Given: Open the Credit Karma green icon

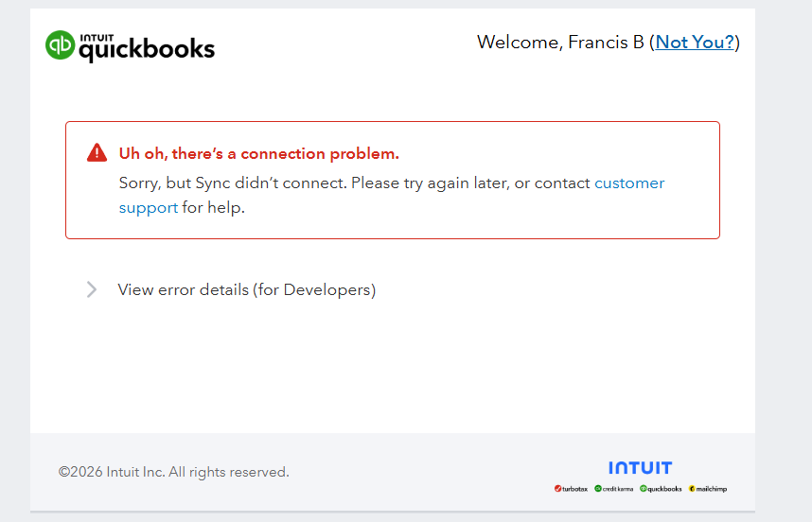Looking at the screenshot, I should [x=598, y=489].
